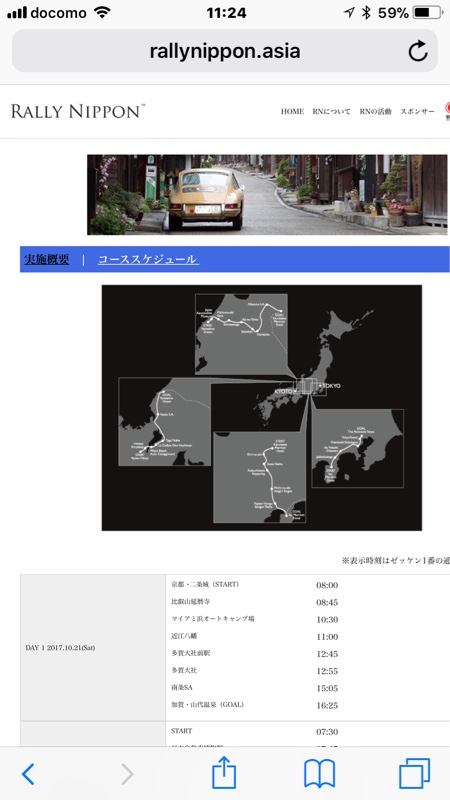Image resolution: width=450 pixels, height=800 pixels.
Task: Open the Safari share sheet icon
Action: (224, 772)
